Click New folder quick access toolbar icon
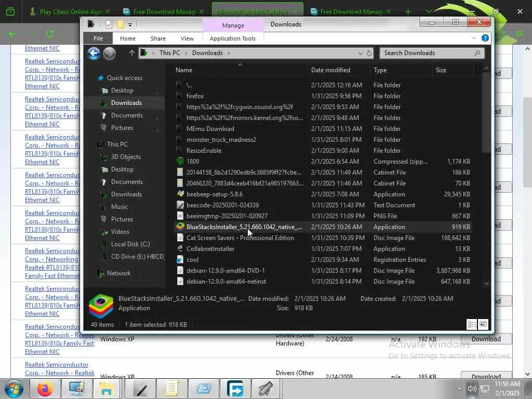The height and width of the screenshot is (399, 532). (x=121, y=24)
